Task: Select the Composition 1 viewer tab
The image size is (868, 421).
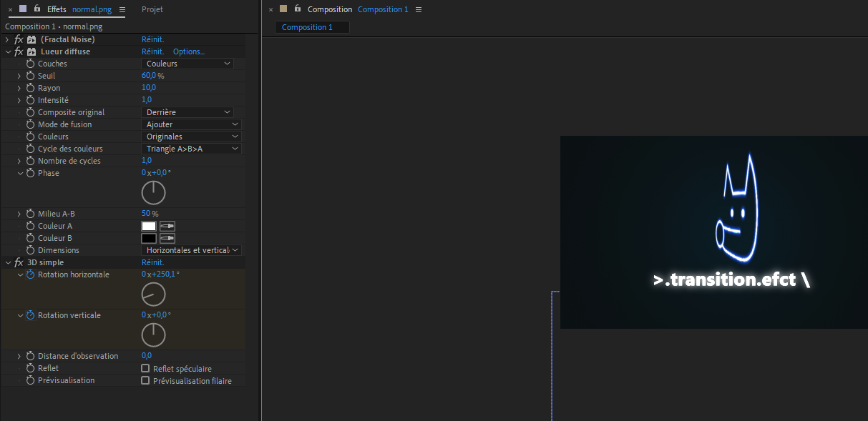Action: [307, 27]
